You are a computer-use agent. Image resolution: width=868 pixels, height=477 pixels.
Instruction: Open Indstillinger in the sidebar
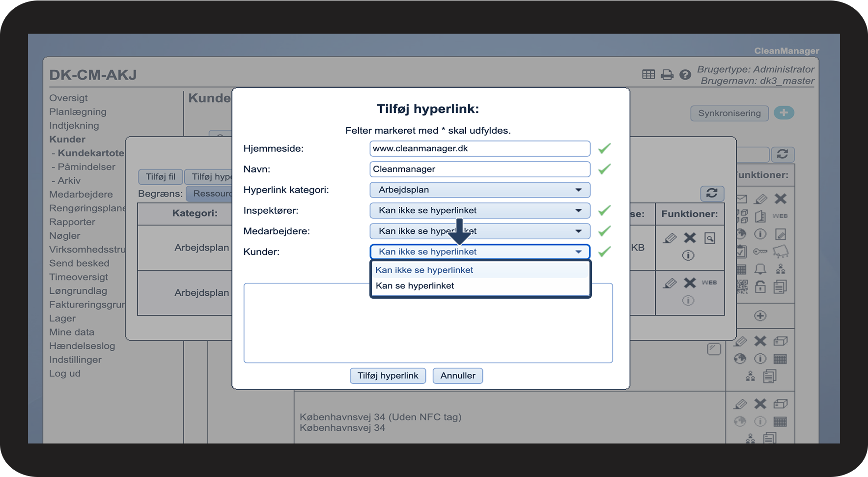(75, 359)
